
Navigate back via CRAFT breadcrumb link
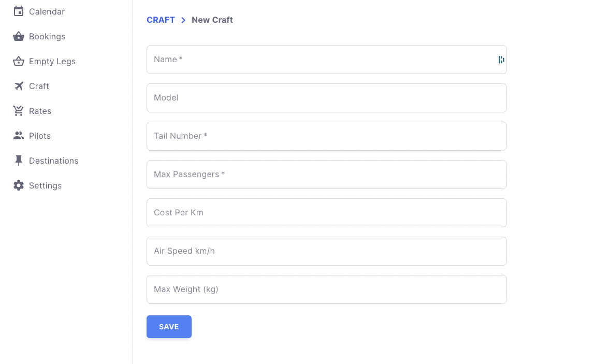tap(161, 20)
